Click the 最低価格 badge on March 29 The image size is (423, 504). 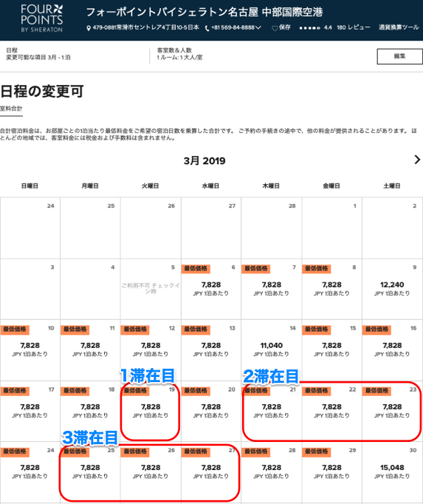(x=317, y=452)
